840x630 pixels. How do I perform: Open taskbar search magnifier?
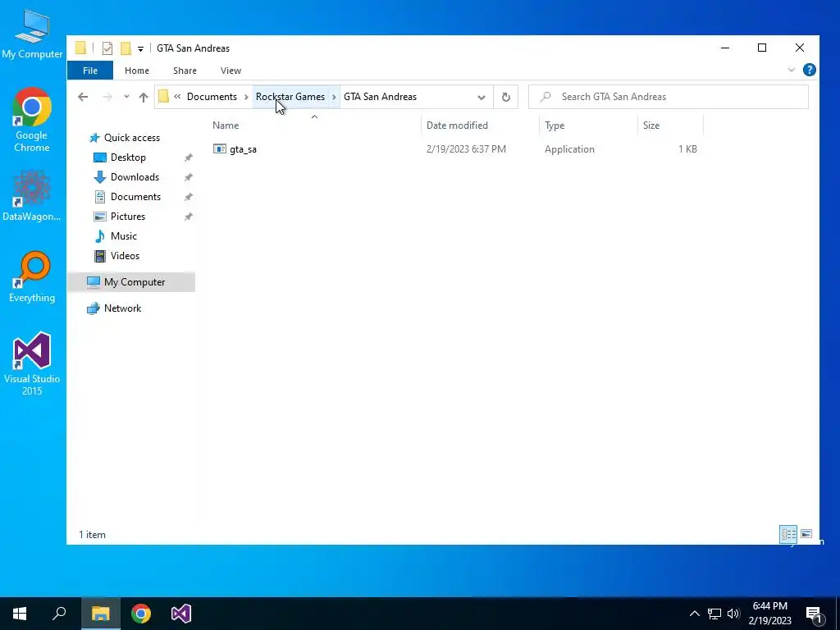pos(59,614)
